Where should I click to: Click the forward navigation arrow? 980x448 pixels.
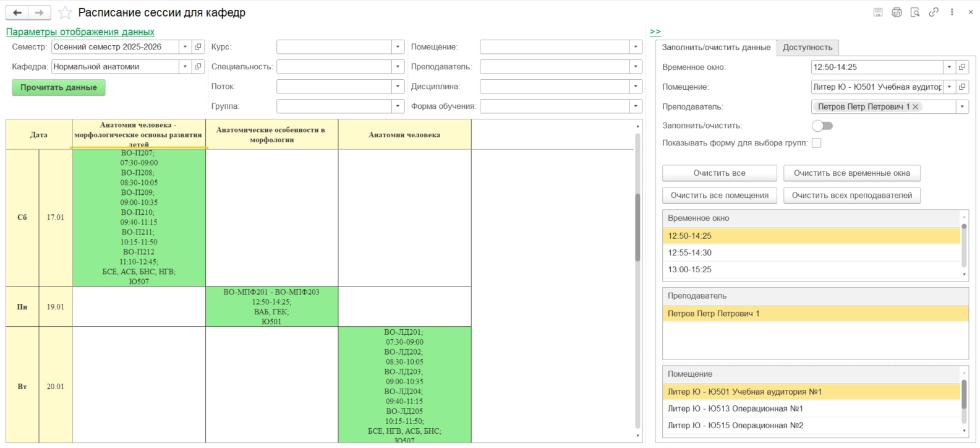[x=39, y=12]
